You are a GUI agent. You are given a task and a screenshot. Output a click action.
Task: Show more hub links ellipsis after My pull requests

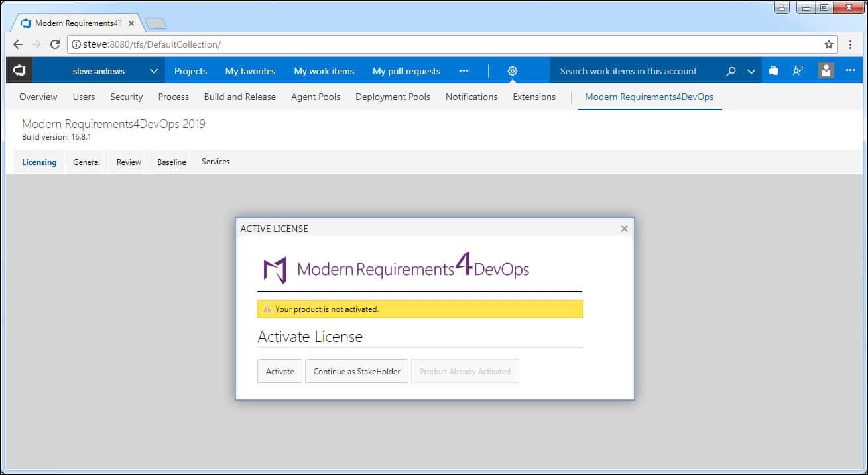[464, 71]
